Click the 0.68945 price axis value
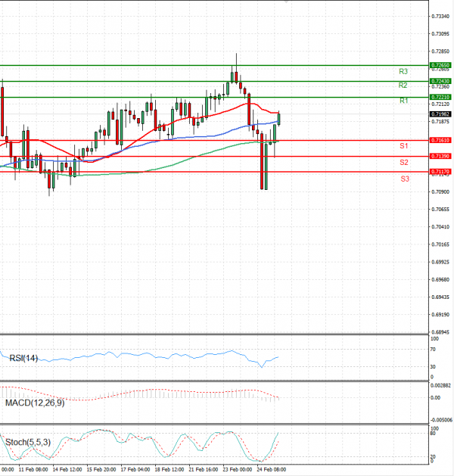The height and width of the screenshot is (476, 454). [x=440, y=332]
